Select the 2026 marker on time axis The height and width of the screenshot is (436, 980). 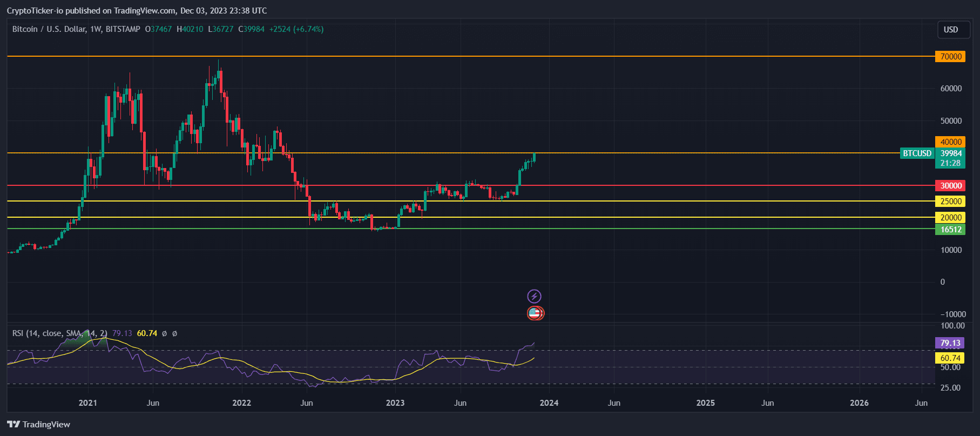coord(859,403)
